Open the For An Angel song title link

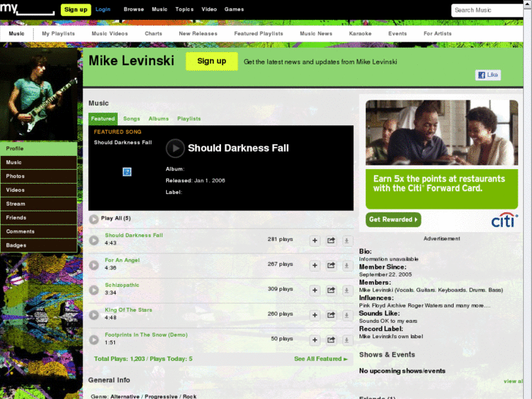click(122, 260)
